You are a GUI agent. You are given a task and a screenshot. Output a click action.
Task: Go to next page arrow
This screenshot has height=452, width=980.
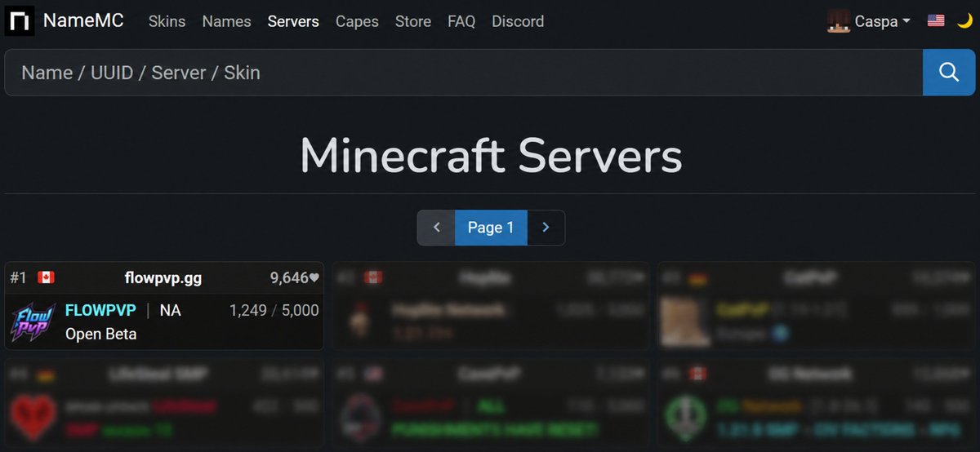[546, 228]
